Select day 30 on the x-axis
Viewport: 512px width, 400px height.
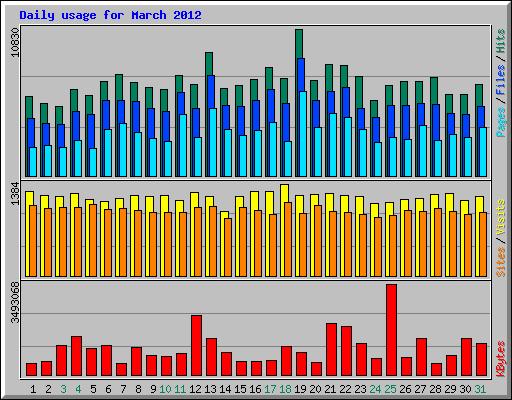coord(465,389)
